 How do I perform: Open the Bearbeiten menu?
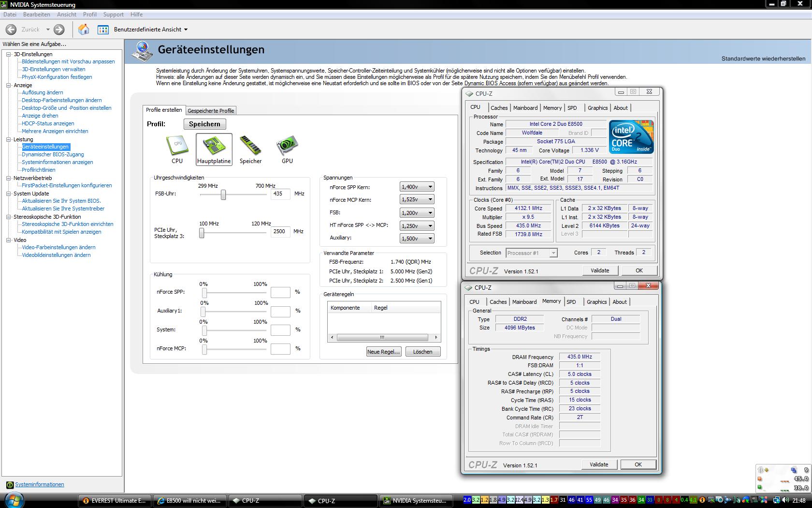click(37, 15)
